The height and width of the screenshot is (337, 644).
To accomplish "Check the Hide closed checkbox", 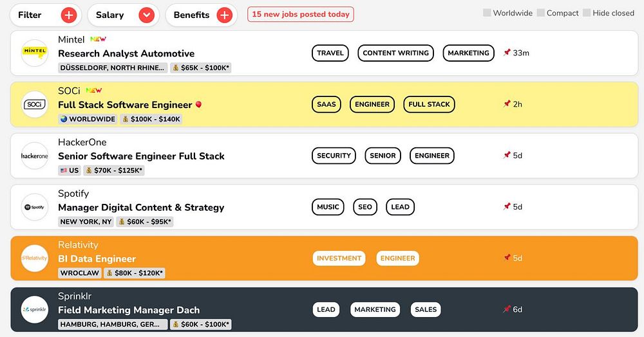I will pos(587,13).
